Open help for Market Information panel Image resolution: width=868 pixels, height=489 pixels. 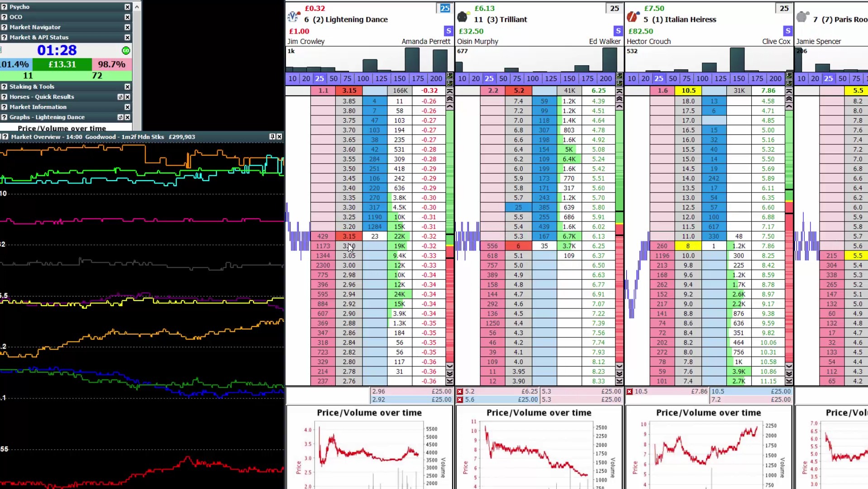[4, 107]
